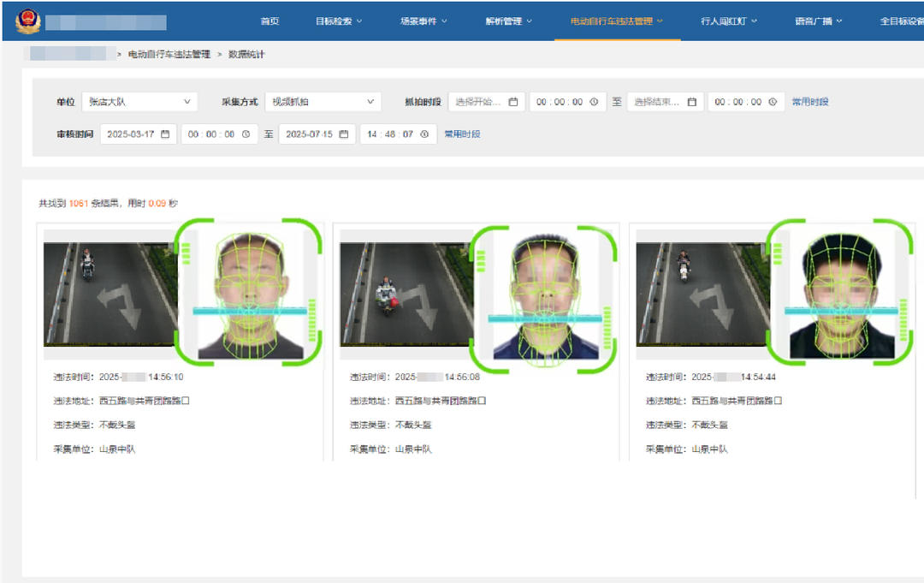
Task: Open the 语音广播 menu dropdown
Action: click(819, 21)
